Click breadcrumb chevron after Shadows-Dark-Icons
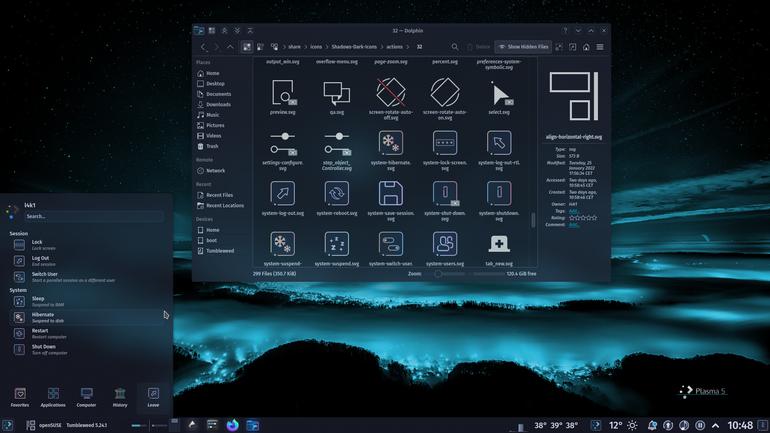The width and height of the screenshot is (770, 433). point(382,47)
